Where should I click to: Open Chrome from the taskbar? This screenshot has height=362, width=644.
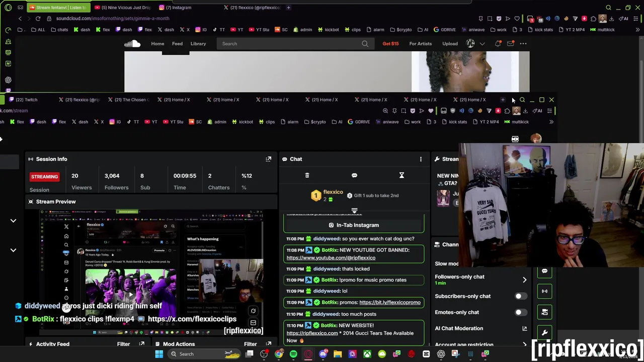point(279,354)
